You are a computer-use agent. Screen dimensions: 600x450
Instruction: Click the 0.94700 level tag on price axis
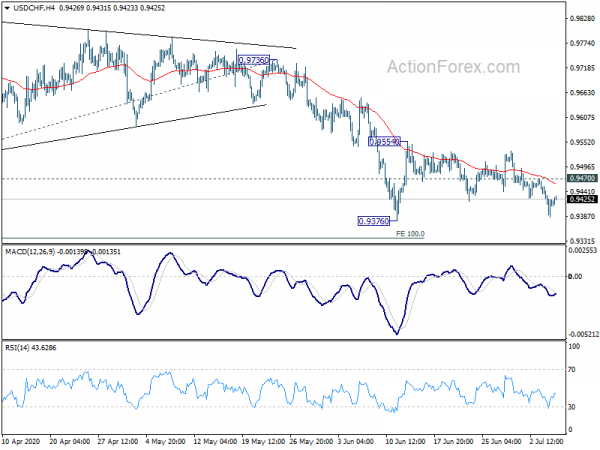[582, 178]
